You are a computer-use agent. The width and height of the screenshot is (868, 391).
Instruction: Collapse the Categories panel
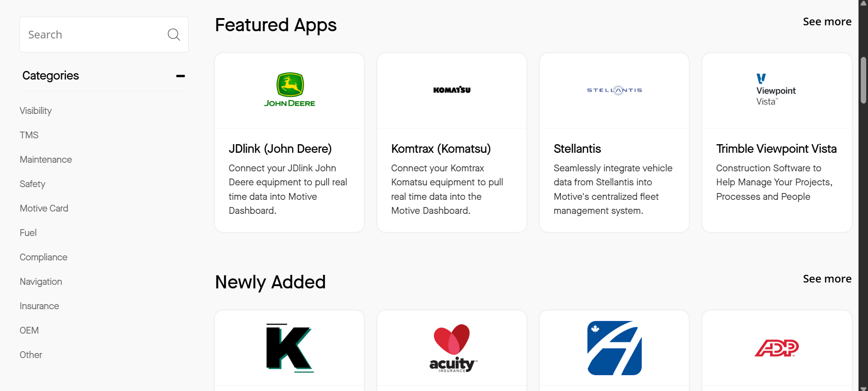point(180,76)
